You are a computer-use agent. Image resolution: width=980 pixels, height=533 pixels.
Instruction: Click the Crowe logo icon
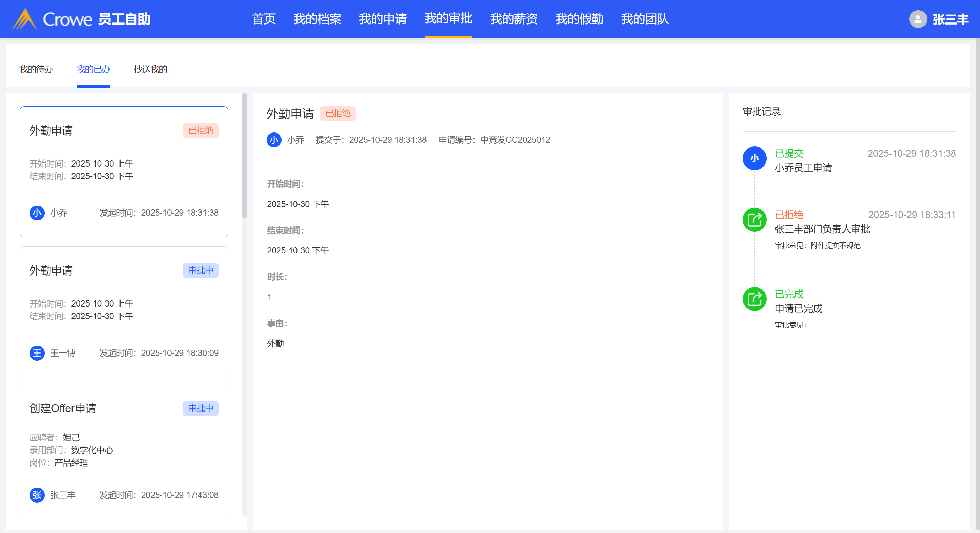coord(25,19)
